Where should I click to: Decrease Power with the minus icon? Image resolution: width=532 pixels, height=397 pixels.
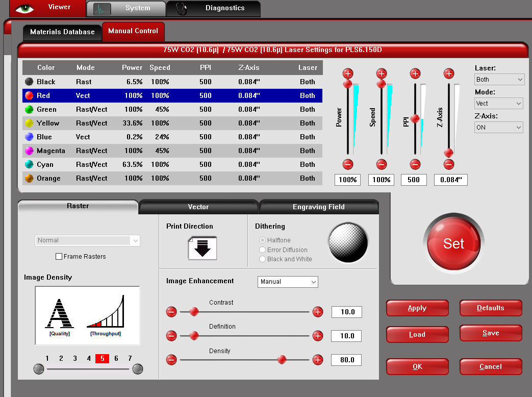pyautogui.click(x=348, y=165)
